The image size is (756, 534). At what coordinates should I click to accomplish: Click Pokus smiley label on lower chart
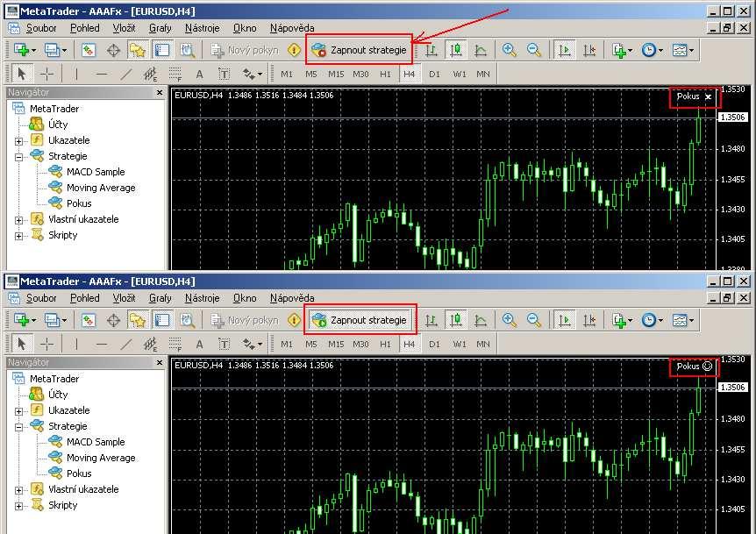tap(695, 367)
